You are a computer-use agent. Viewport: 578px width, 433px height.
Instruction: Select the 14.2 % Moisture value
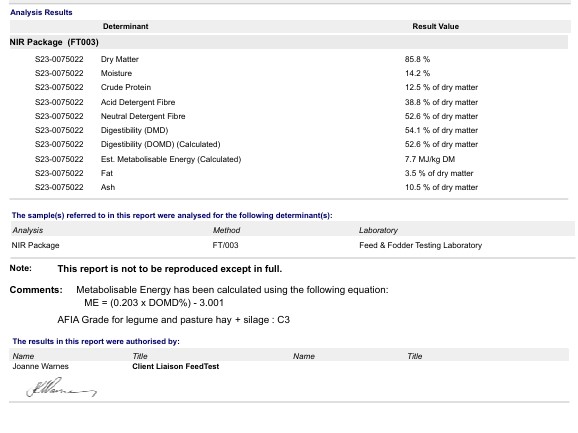coord(417,73)
